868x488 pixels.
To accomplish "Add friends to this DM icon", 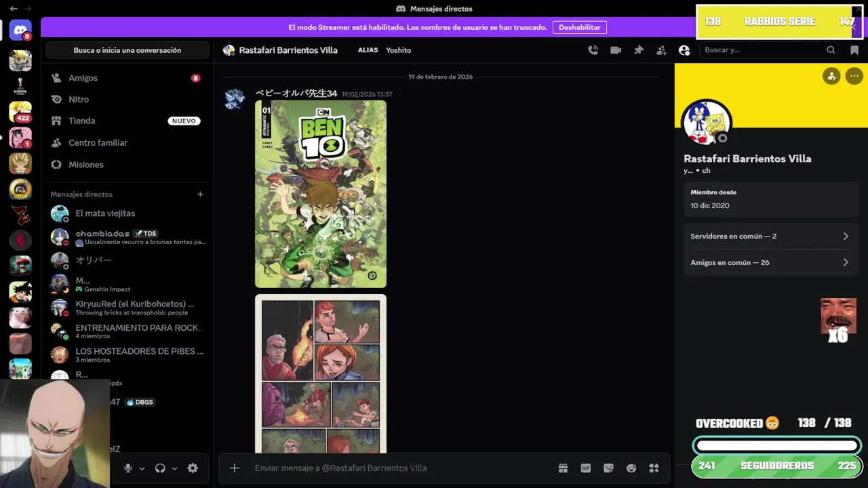I will pos(661,50).
